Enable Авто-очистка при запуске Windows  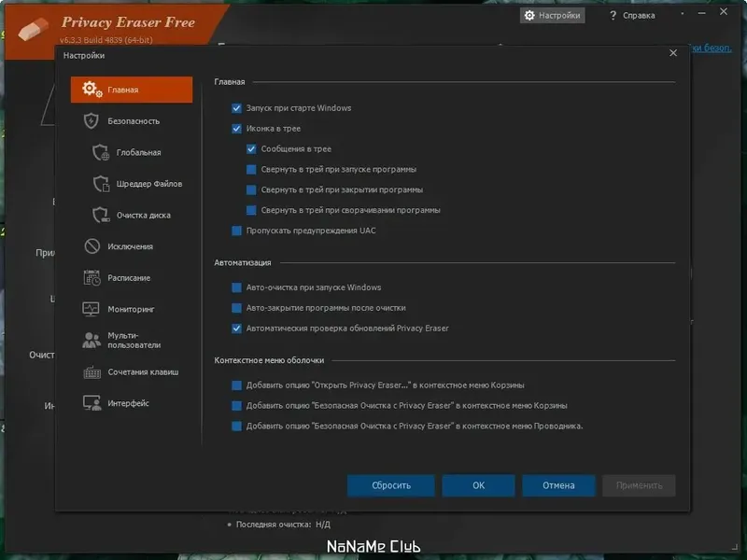(236, 287)
